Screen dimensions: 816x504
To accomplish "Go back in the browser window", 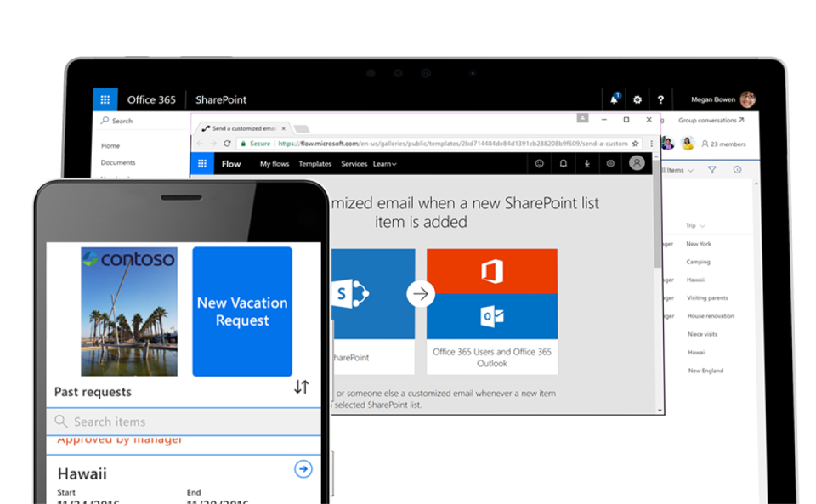I will click(x=201, y=144).
